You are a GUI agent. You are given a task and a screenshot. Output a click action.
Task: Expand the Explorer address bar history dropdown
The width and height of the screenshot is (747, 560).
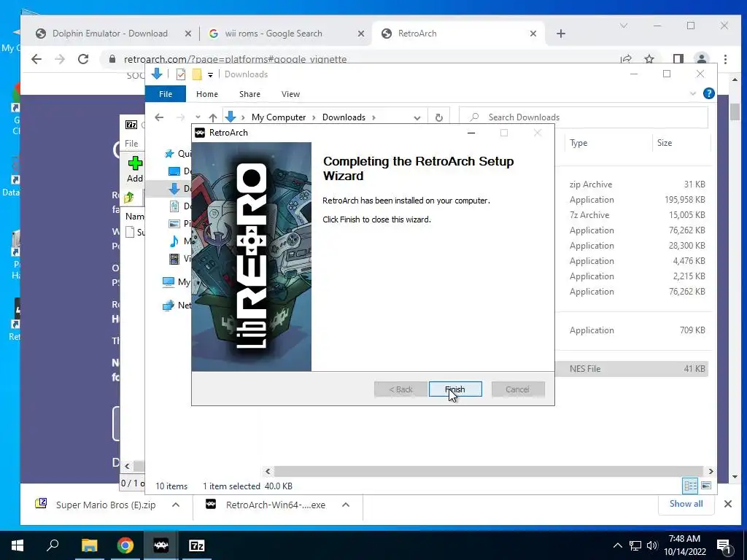(x=417, y=117)
